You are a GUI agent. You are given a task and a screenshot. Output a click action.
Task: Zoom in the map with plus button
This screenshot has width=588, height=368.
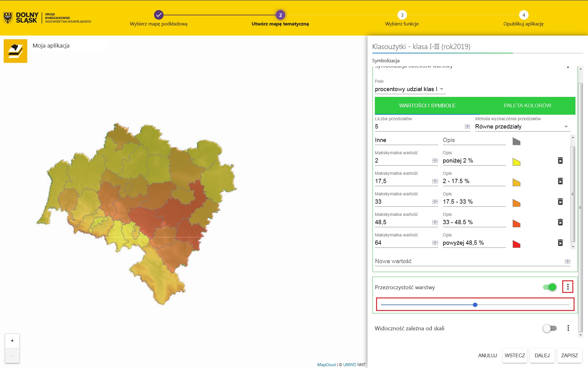click(12, 341)
